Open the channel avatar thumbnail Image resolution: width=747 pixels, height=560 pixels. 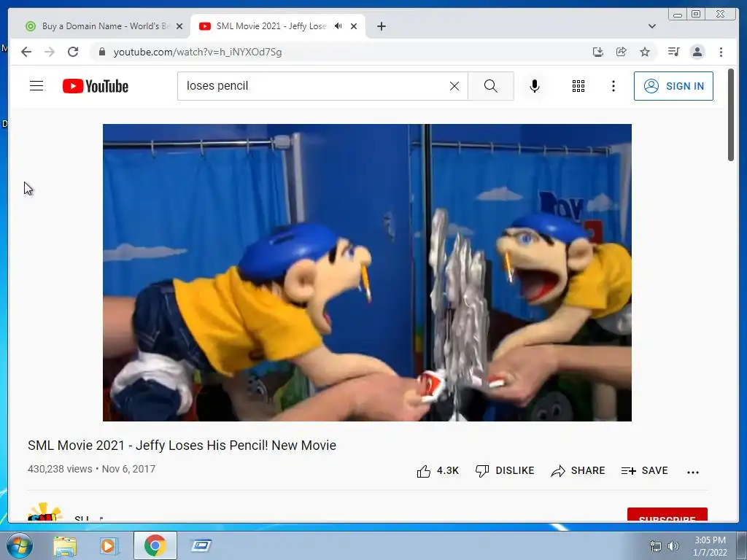pos(44,513)
